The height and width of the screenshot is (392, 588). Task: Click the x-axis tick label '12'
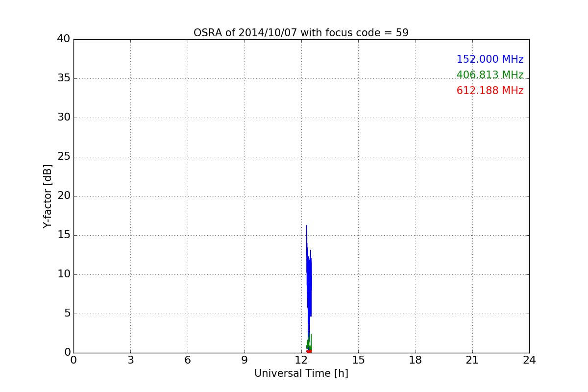pos(301,360)
